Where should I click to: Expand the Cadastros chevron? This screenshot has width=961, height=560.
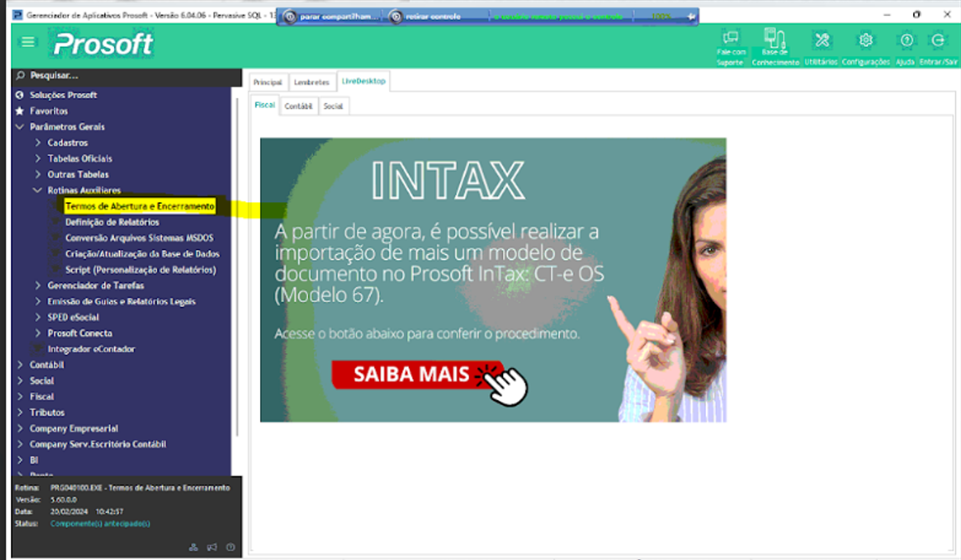pos(38,143)
